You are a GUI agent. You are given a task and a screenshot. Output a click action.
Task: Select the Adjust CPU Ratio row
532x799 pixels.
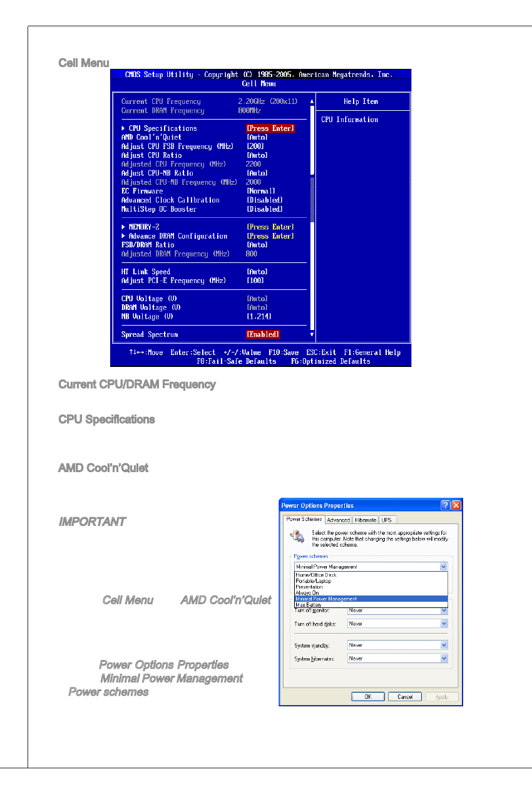point(195,155)
